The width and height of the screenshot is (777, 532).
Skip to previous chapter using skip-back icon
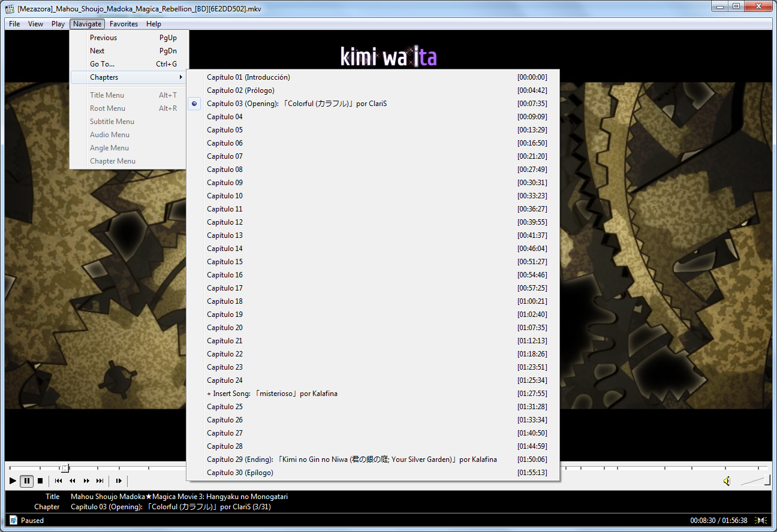[x=58, y=480]
